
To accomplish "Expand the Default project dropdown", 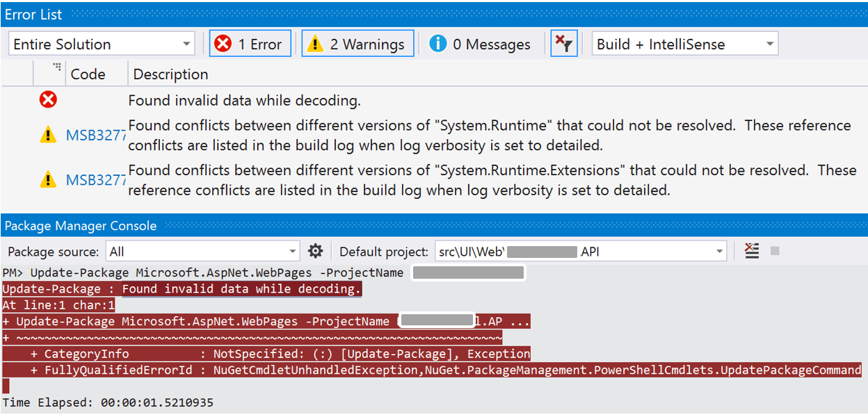I will coord(581,252).
